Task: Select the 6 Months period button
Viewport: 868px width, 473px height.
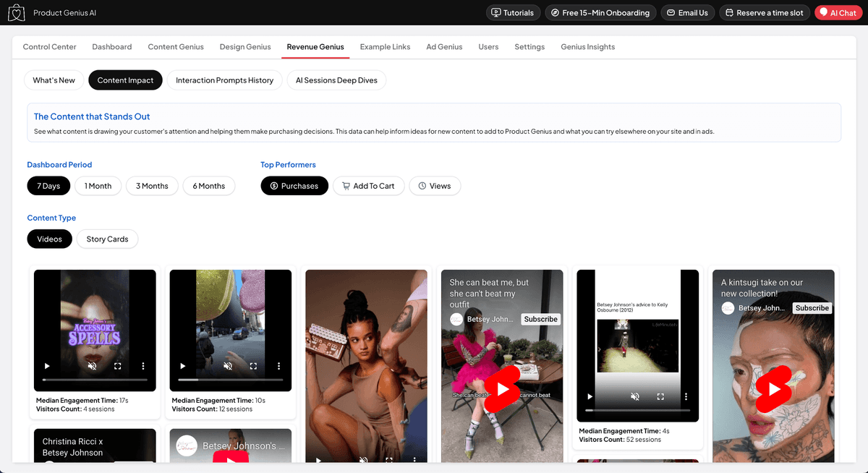Action: click(x=209, y=186)
